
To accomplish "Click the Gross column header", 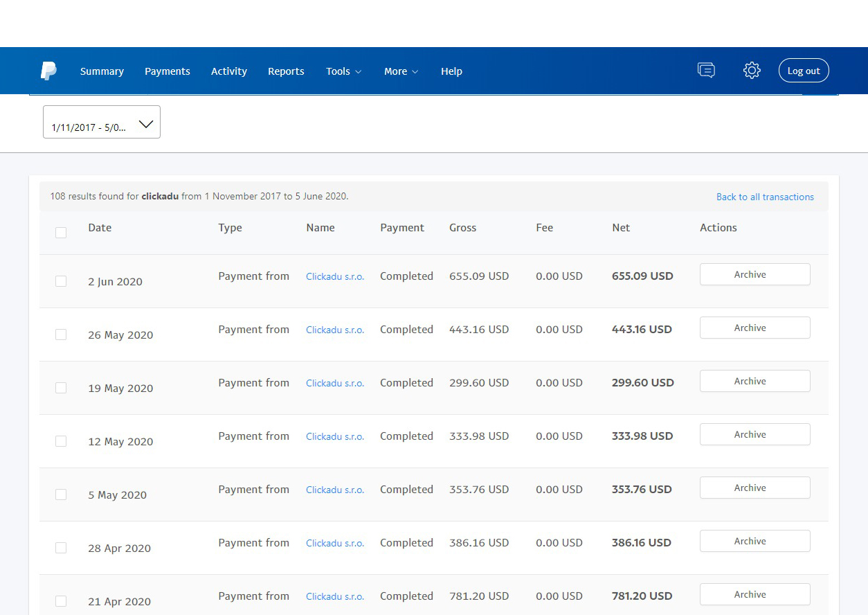I will 462,228.
